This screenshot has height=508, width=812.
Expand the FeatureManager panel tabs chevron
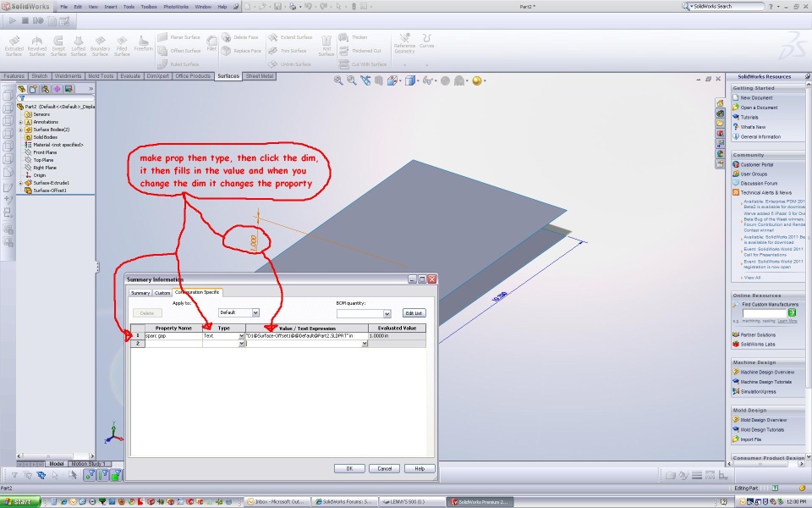tap(91, 89)
